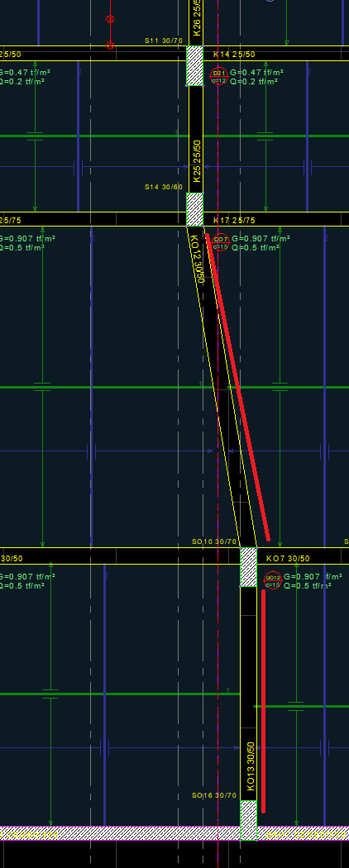The width and height of the screenshot is (349, 868).
Task: Select the magenta hatched wall at bottom
Action: [174, 833]
